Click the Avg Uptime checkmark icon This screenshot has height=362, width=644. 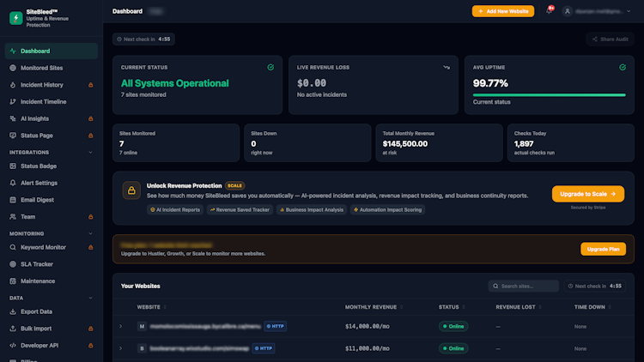pyautogui.click(x=623, y=67)
